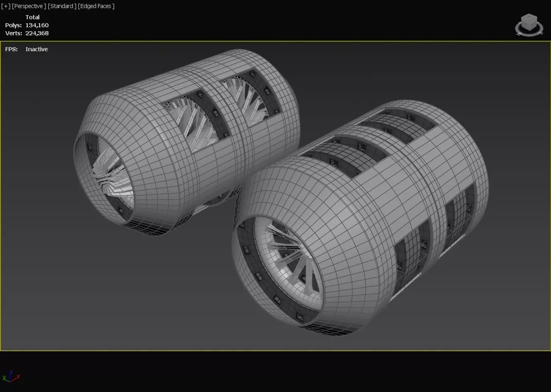The width and height of the screenshot is (551, 392).
Task: Open the [+] viewport general menu
Action: point(6,6)
